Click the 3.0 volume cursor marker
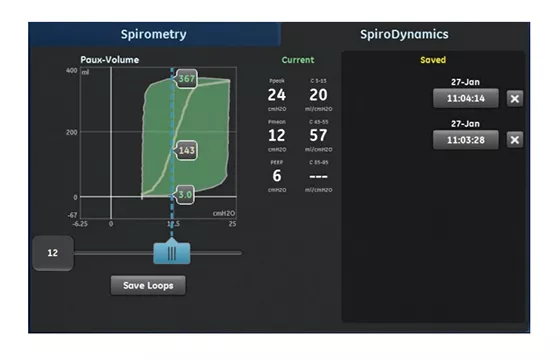Viewport: 560px width, 360px height. [185, 195]
